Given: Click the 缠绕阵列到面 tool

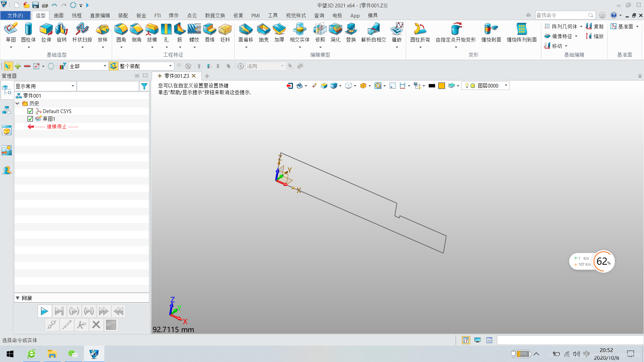Looking at the screenshot, I should [522, 33].
